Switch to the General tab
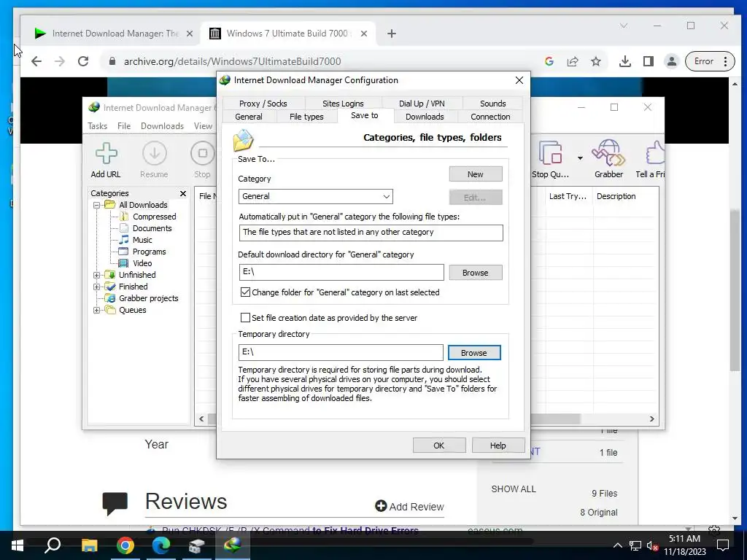This screenshot has width=747, height=560. 249,117
